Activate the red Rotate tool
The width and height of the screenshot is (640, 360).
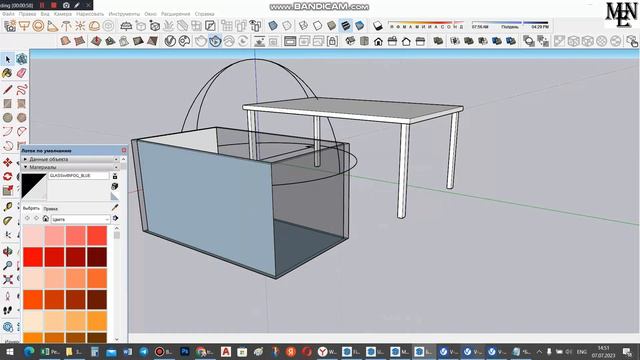point(7,176)
